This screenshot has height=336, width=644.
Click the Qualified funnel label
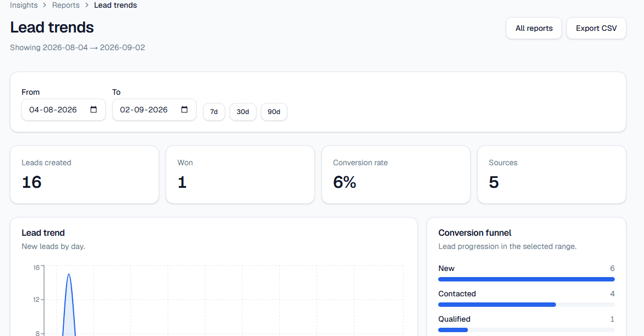coord(454,319)
